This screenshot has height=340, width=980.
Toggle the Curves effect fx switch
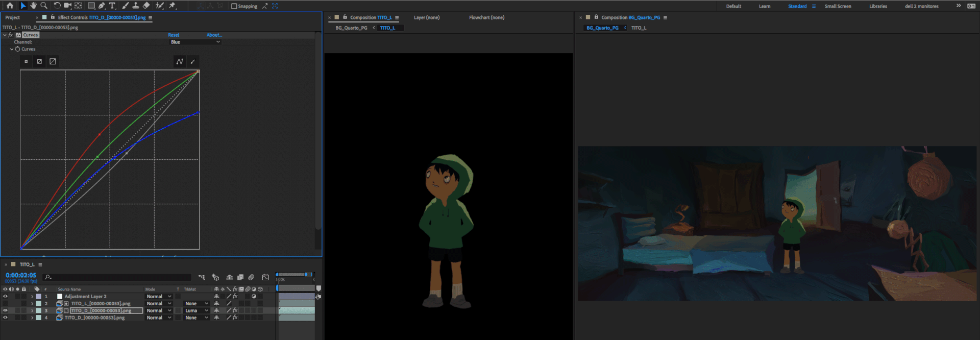click(10, 35)
